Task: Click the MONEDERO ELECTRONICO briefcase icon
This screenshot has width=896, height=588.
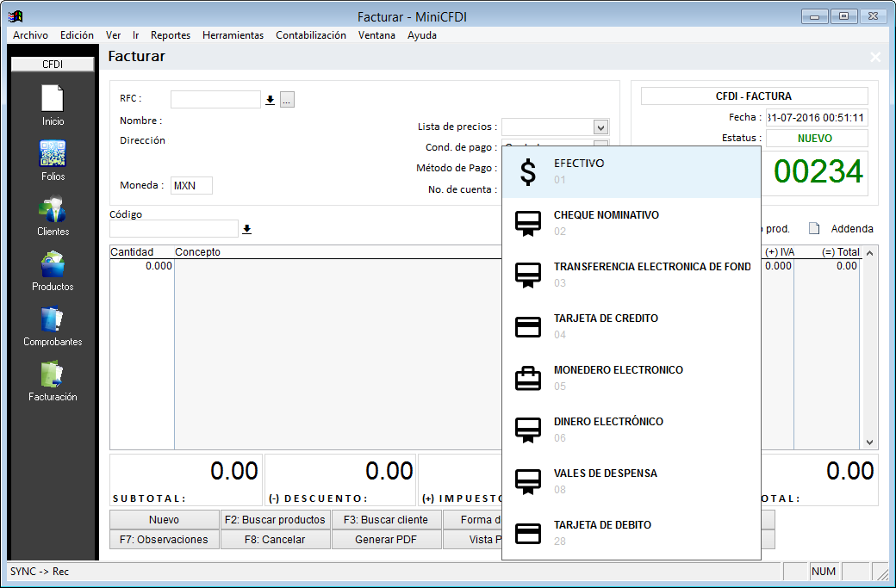Action: click(x=528, y=379)
